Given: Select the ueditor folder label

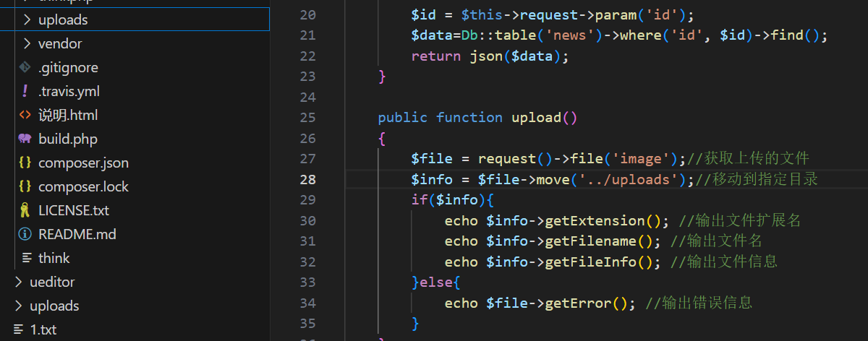Looking at the screenshot, I should 52,282.
